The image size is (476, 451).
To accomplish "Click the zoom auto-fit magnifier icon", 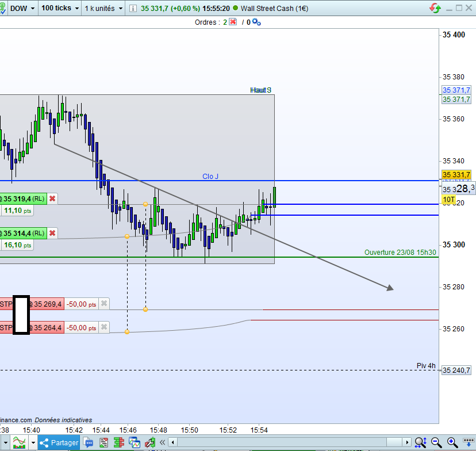I will 420,442.
